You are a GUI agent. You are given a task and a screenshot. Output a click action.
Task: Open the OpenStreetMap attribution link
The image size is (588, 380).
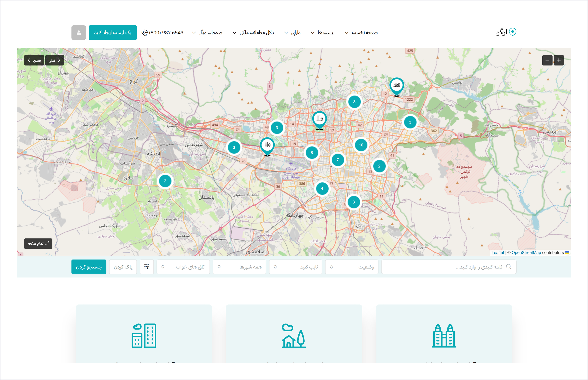coord(526,253)
